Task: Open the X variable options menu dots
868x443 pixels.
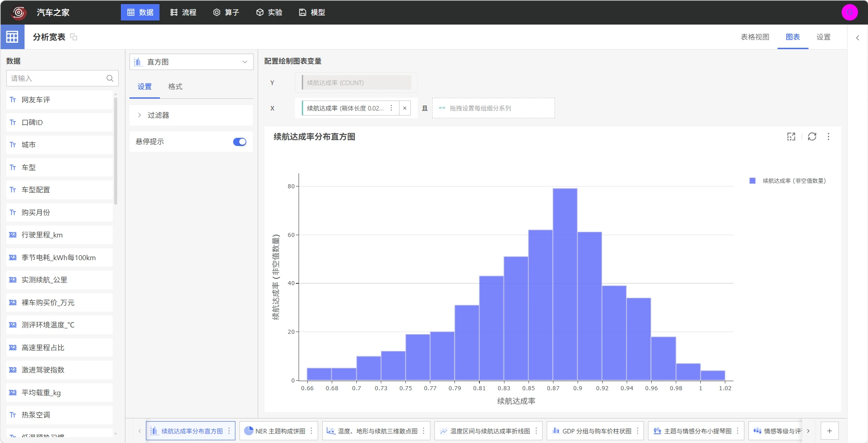Action: 391,108
